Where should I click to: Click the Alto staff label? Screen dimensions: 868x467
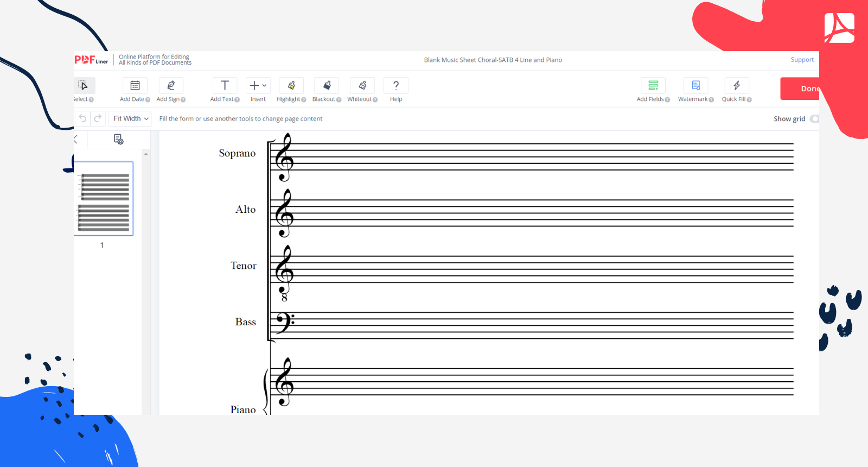(245, 209)
